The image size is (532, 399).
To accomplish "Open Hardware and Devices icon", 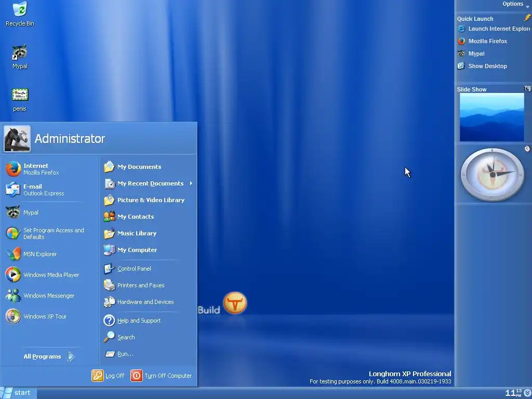I will pos(109,302).
